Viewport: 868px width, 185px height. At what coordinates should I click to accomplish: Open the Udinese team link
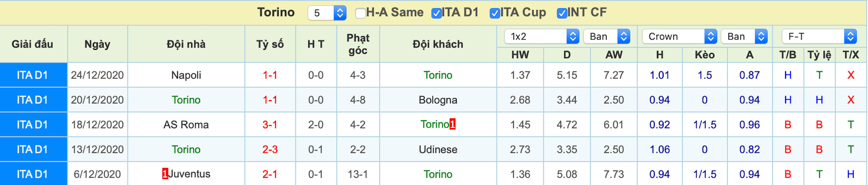pyautogui.click(x=438, y=149)
